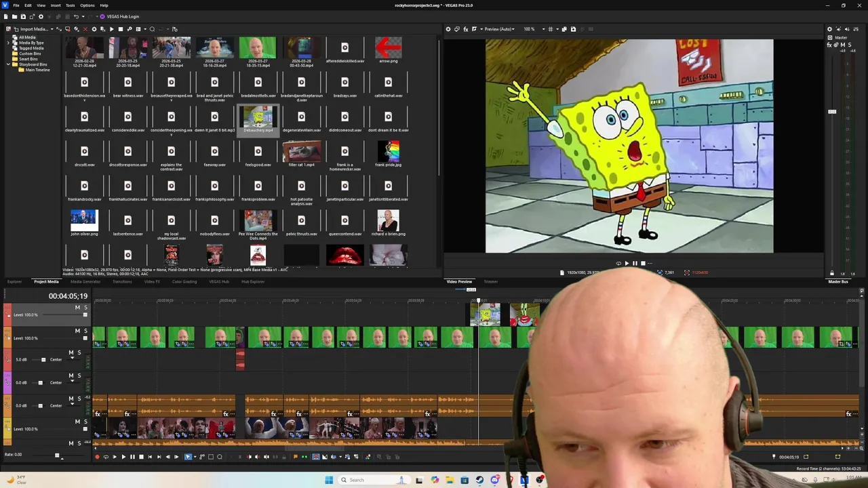Open the undo history dropdown arrow

[x=83, y=16]
